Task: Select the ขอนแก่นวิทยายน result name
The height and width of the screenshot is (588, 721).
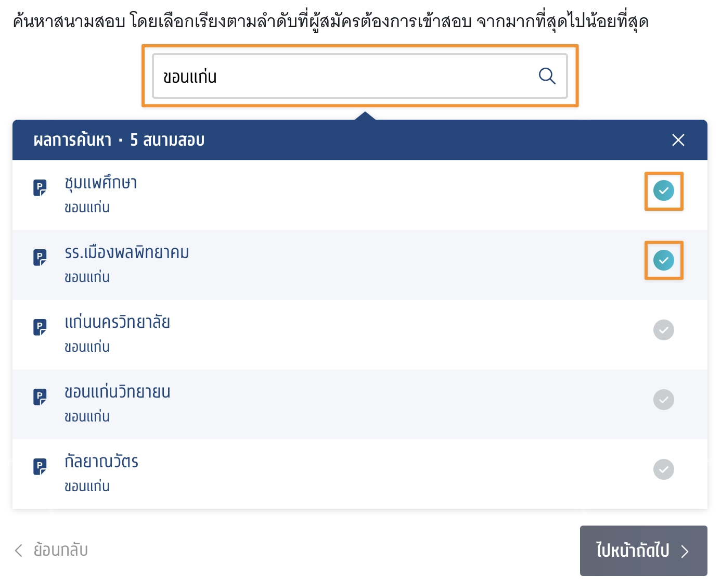Action: [118, 392]
